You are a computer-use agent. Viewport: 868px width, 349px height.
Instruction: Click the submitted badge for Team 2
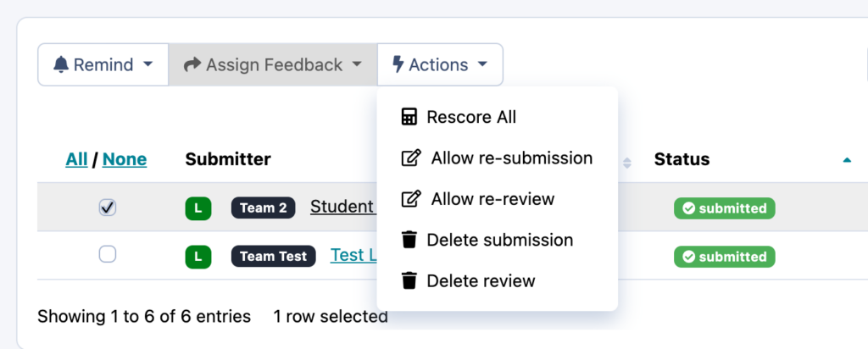[725, 208]
